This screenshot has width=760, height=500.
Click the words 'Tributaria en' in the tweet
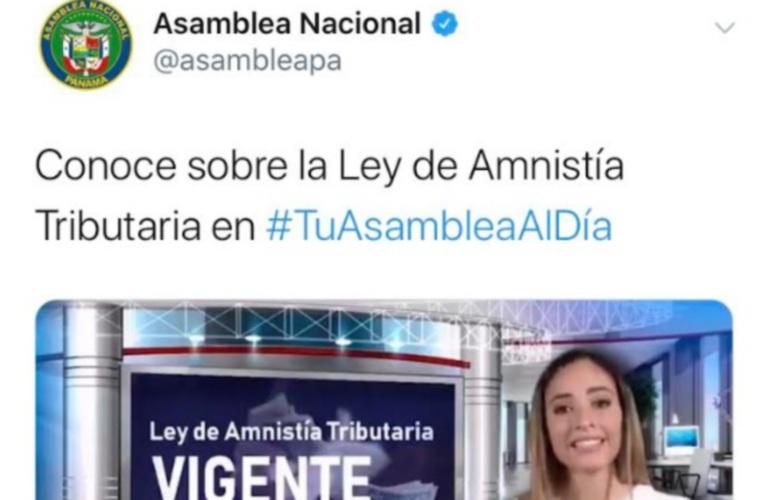(145, 226)
